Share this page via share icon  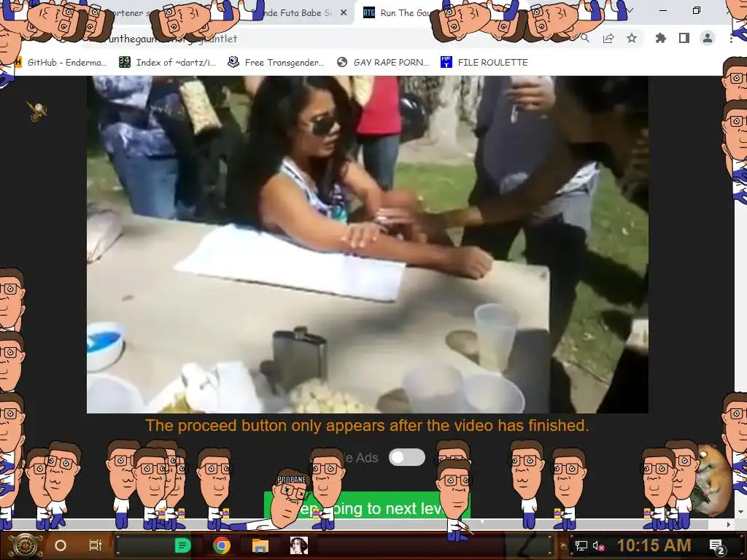(608, 39)
